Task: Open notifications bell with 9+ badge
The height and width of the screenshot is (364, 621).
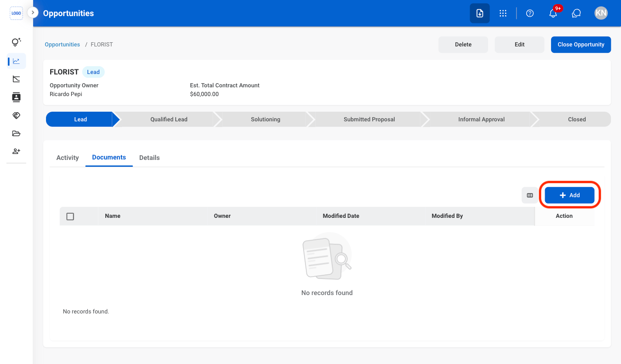Action: 553,13
